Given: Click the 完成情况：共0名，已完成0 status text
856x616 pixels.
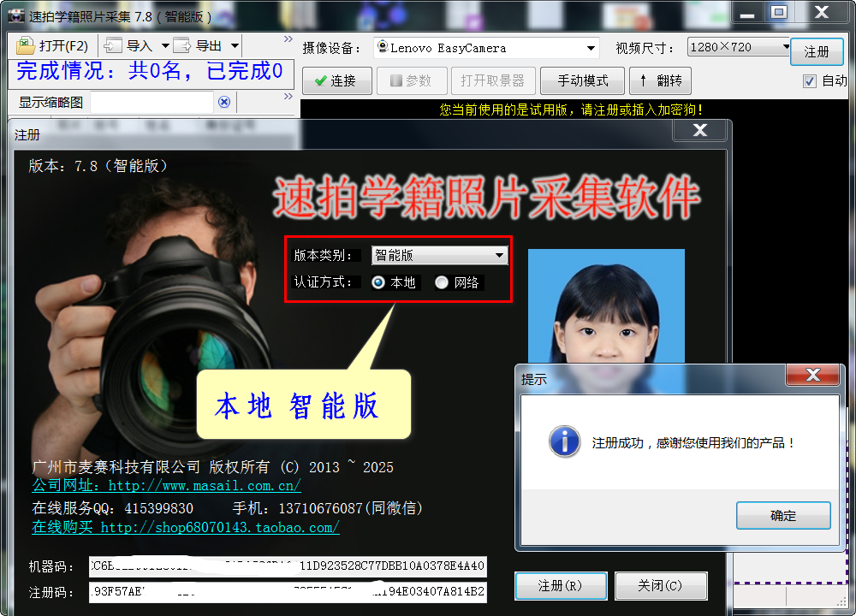Looking at the screenshot, I should 150,71.
